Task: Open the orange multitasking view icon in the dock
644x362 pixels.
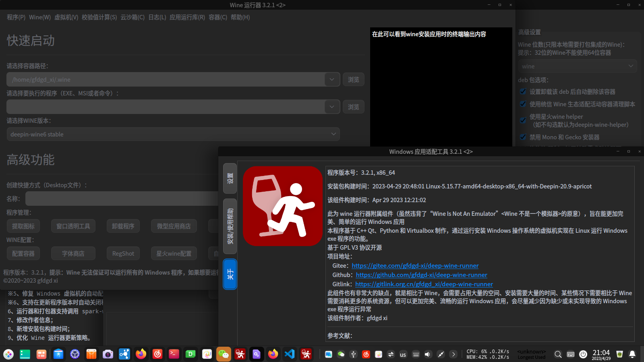Action: pos(41,354)
